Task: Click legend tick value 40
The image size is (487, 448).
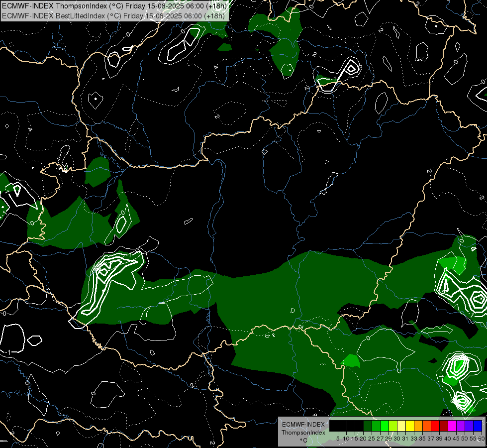Action: tap(448, 439)
